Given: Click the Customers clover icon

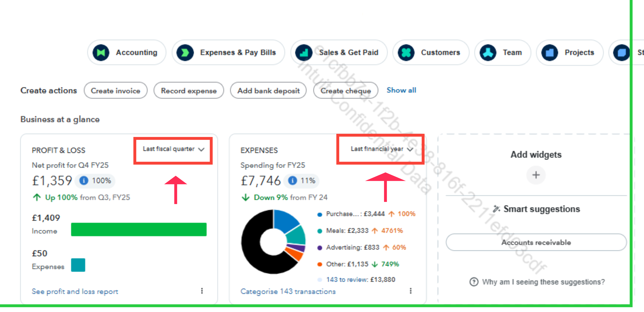Looking at the screenshot, I should (406, 53).
